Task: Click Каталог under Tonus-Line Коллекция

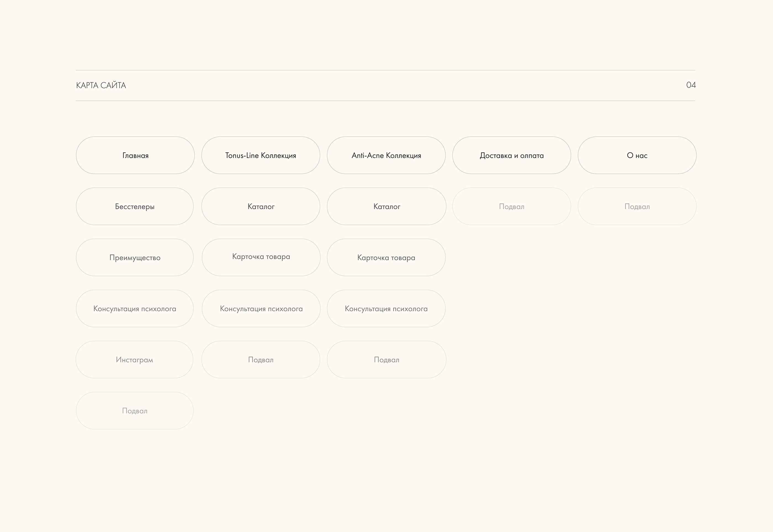Action: [260, 206]
